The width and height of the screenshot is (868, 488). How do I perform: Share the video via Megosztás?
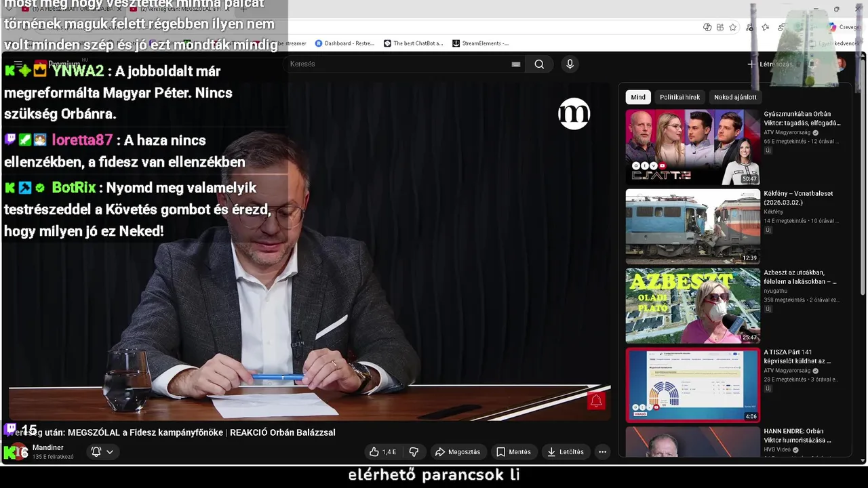tap(458, 452)
